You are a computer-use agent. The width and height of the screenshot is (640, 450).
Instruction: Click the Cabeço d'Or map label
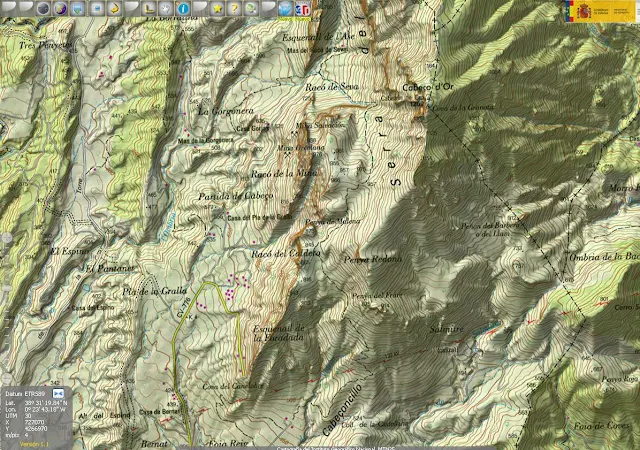click(x=428, y=87)
